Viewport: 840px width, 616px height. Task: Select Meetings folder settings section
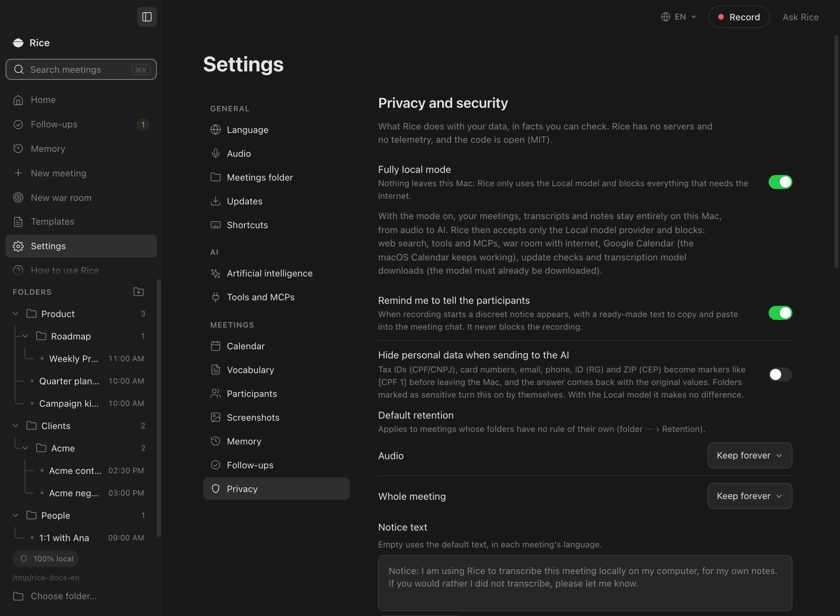276,177
